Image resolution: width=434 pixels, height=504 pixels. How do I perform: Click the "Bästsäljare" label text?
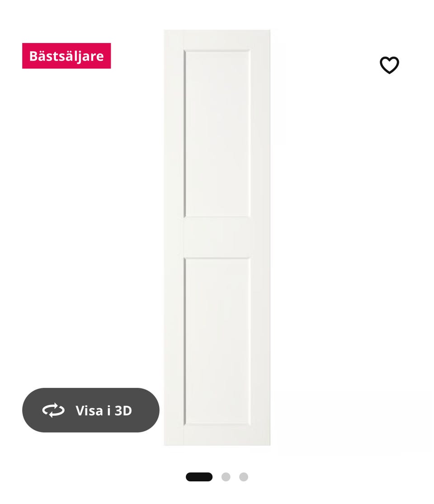click(x=66, y=56)
